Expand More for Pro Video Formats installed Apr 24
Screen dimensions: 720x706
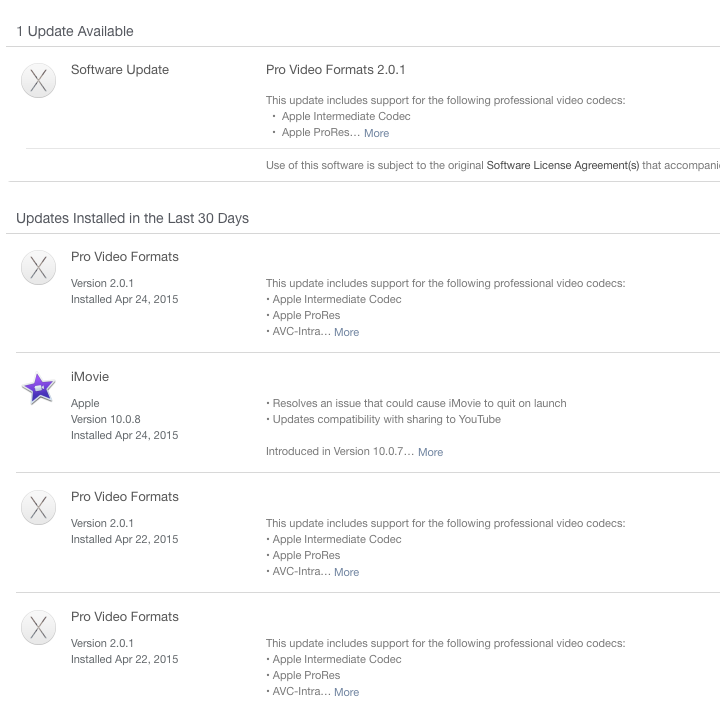[347, 332]
